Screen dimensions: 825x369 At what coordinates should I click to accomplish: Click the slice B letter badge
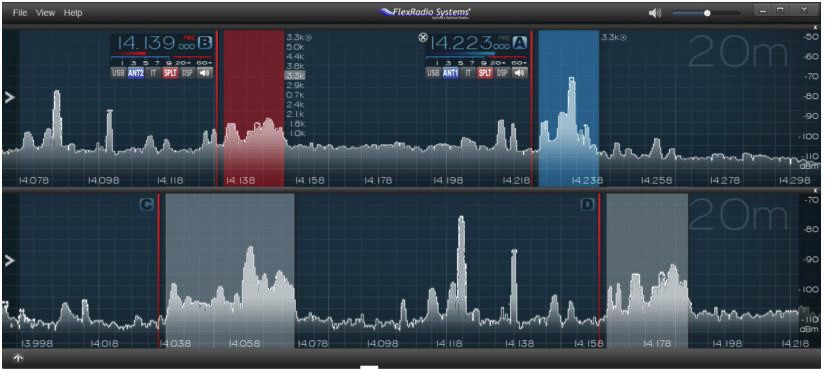tap(205, 42)
